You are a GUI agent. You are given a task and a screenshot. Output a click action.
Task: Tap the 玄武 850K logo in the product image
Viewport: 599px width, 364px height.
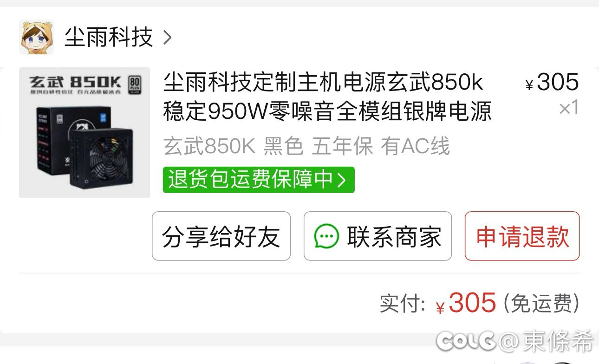coord(76,83)
